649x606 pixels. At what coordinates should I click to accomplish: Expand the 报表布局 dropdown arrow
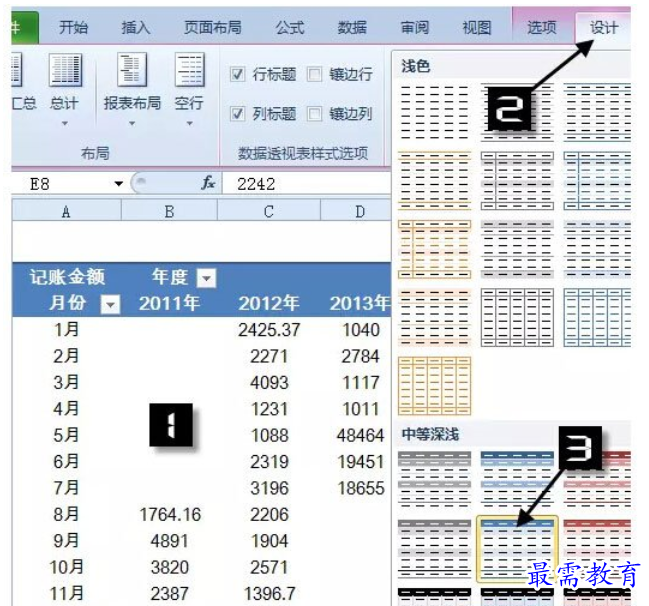132,123
